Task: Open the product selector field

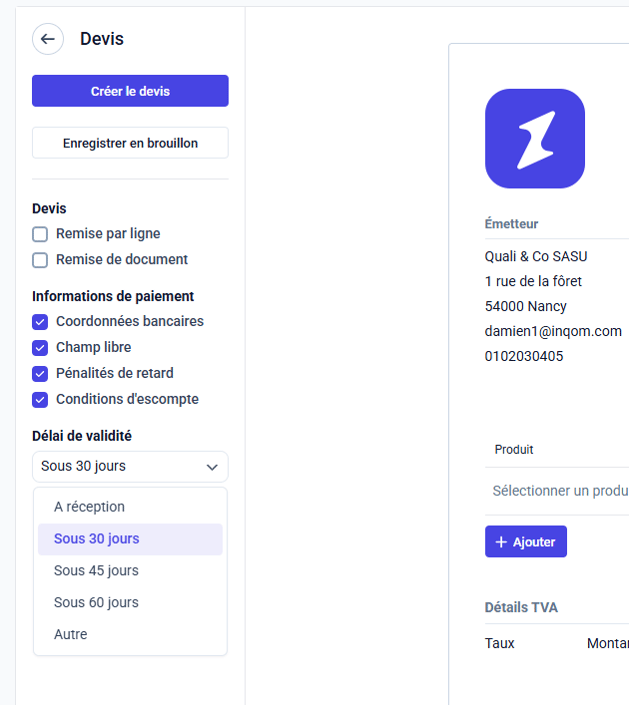Action: point(560,491)
